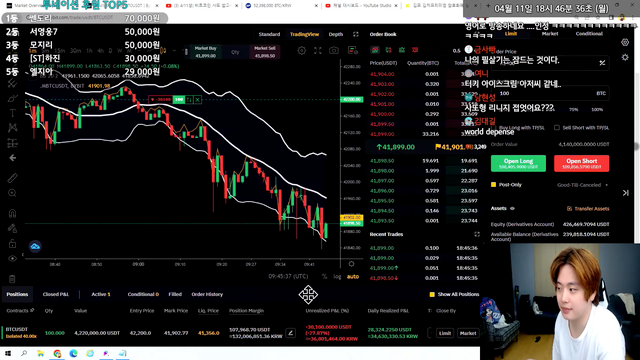Click the green Open Long button
The width and height of the screenshot is (640, 360).
point(518,163)
